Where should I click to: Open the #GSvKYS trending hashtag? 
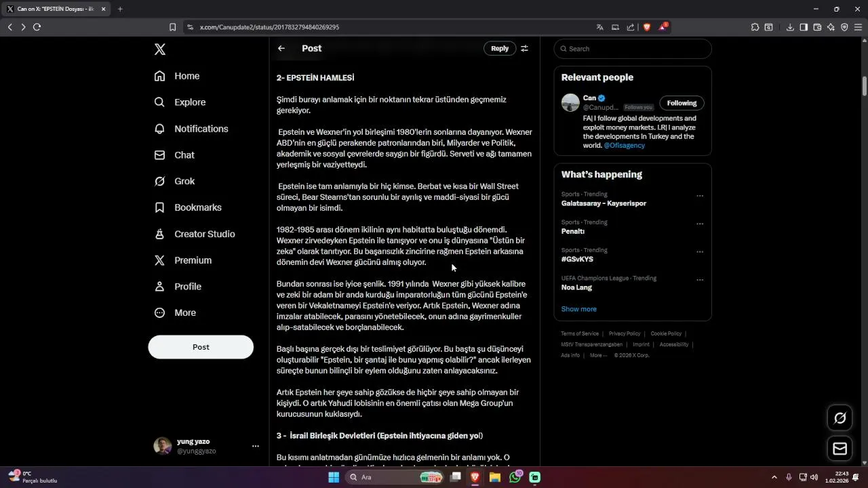[577, 259]
